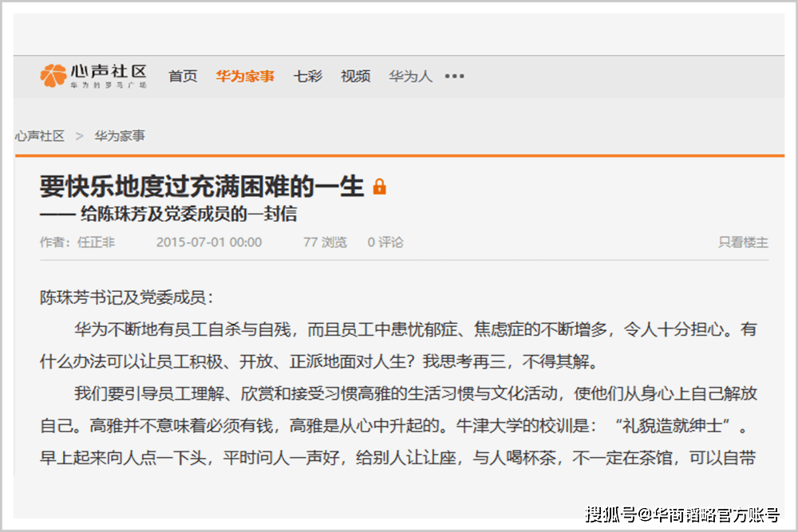The height and width of the screenshot is (532, 798).
Task: Click the subtitle 给陈珠芳及党委成员的一封信
Action: point(188,214)
